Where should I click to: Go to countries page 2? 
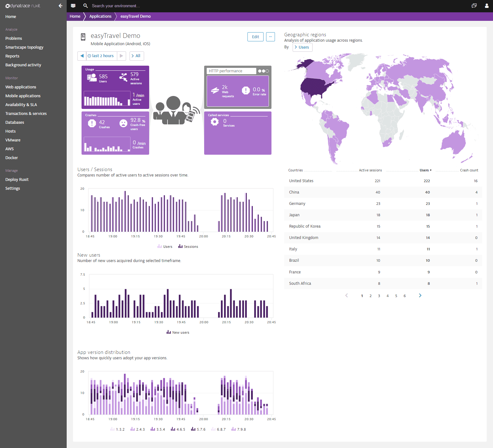pyautogui.click(x=370, y=296)
